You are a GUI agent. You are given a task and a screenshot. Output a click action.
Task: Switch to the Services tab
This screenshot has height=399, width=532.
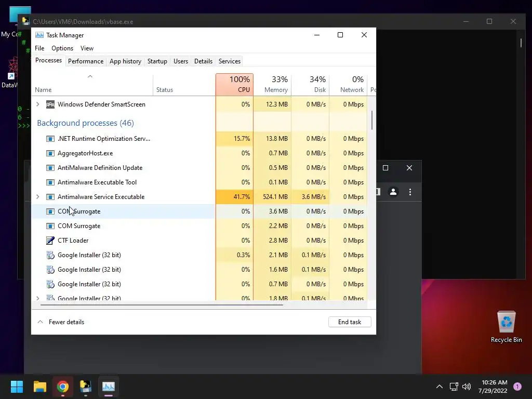point(229,61)
